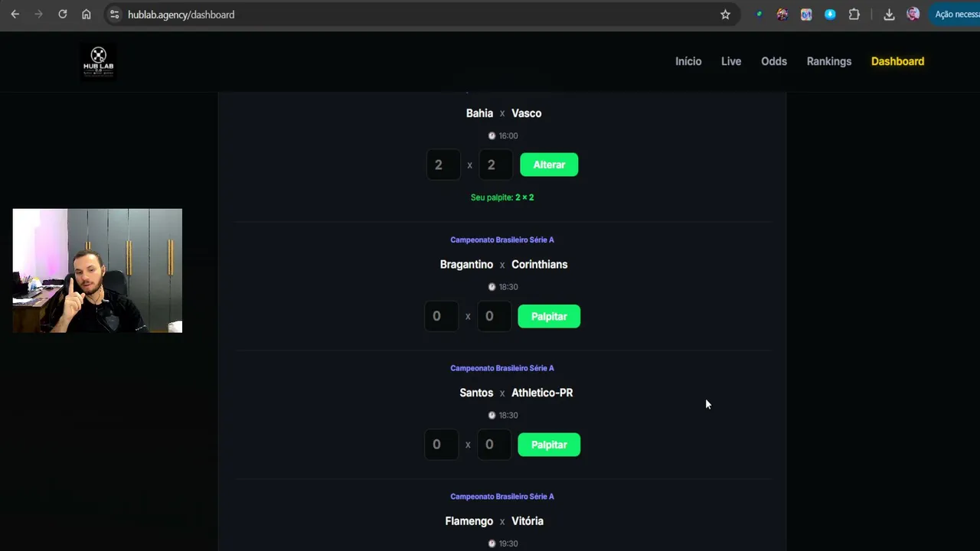This screenshot has width=980, height=551.
Task: Click the 18:30 time under Bragantino match
Action: click(508, 287)
